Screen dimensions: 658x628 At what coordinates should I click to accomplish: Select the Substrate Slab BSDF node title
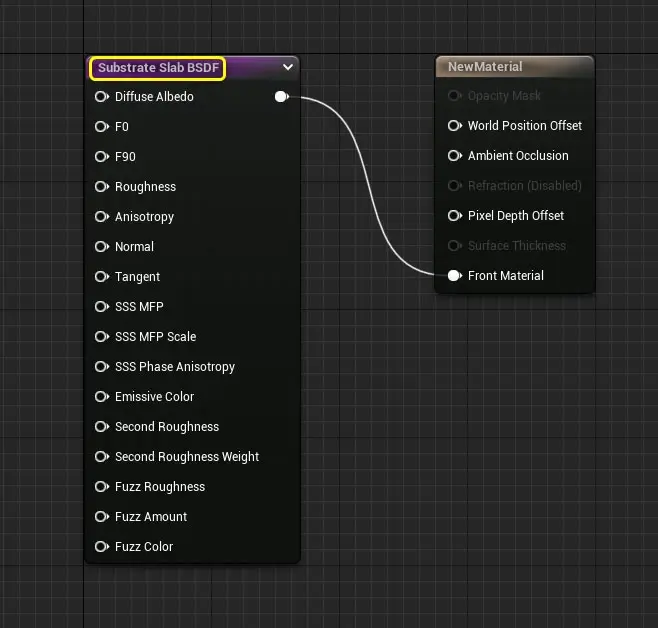[x=158, y=68]
